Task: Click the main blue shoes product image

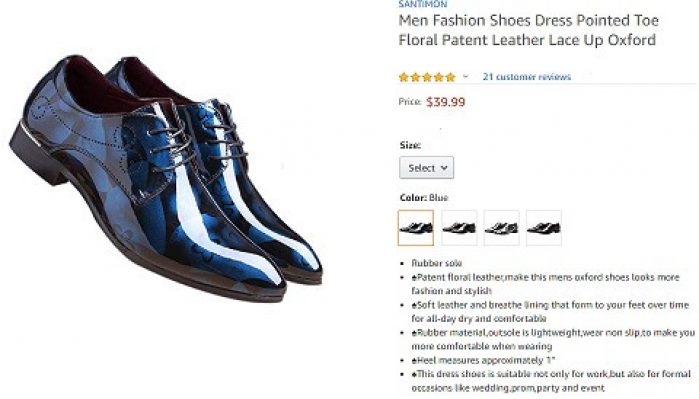Action: 166,178
